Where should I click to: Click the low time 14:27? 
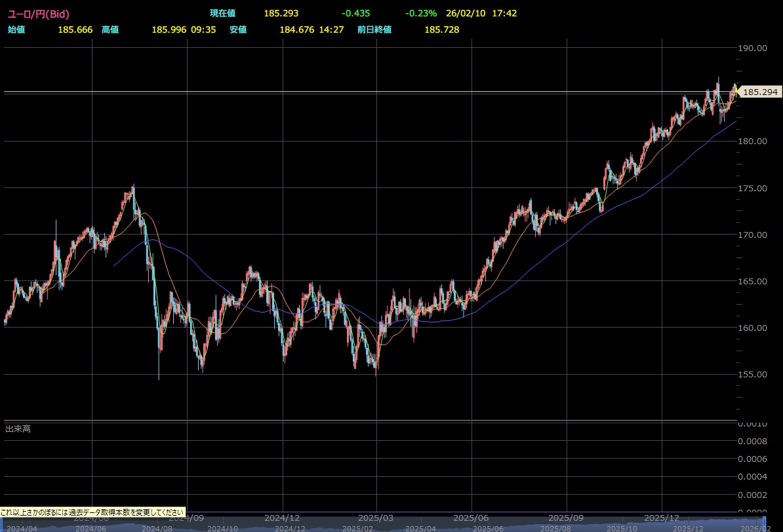pos(331,29)
